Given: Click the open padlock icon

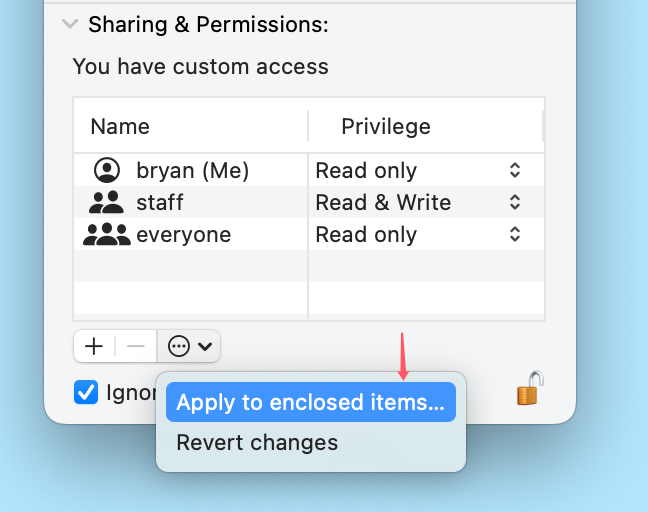Looking at the screenshot, I should [x=530, y=388].
